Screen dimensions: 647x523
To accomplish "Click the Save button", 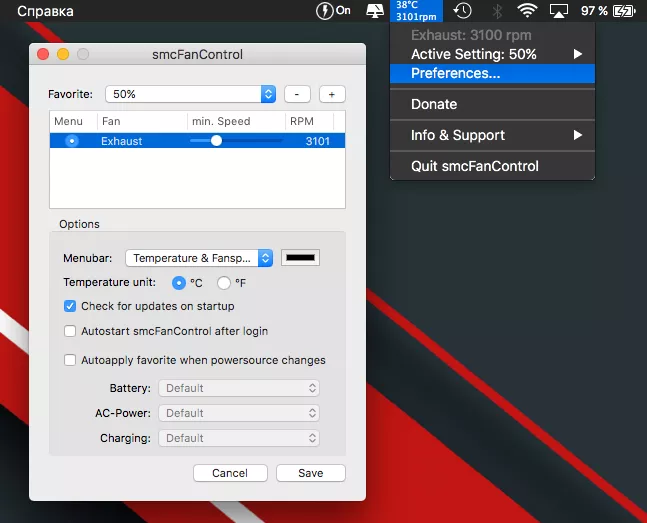I will click(x=310, y=473).
